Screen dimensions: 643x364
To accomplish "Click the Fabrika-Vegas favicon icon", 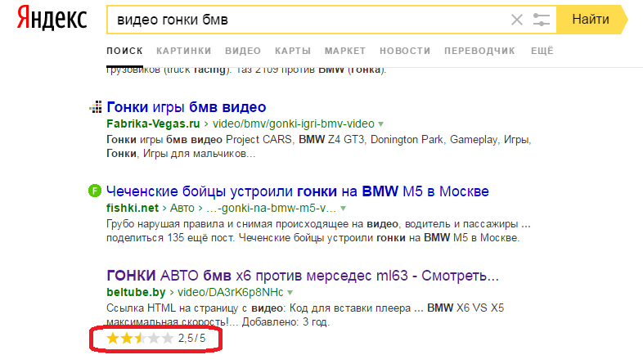I will (96, 107).
